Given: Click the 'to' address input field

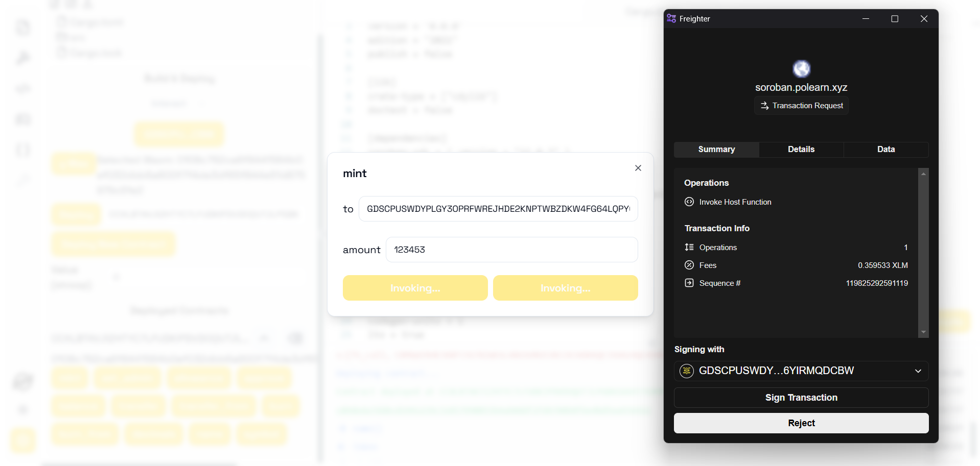Looking at the screenshot, I should pyautogui.click(x=498, y=209).
